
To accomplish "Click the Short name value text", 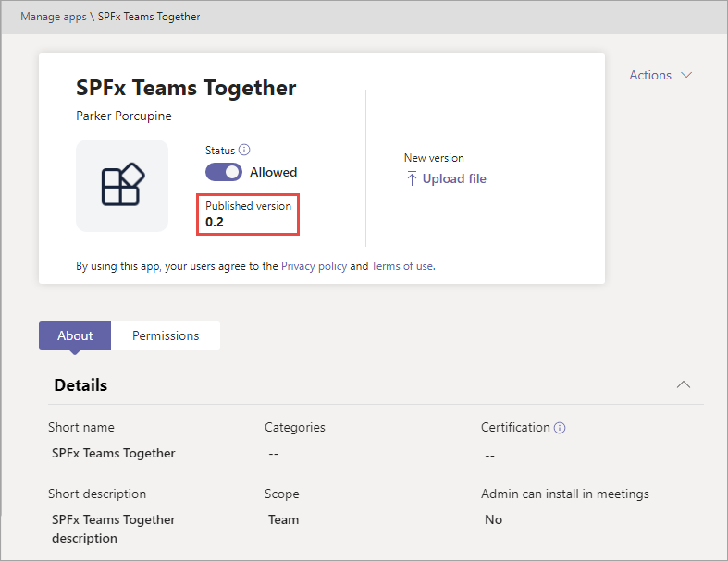I will click(113, 453).
